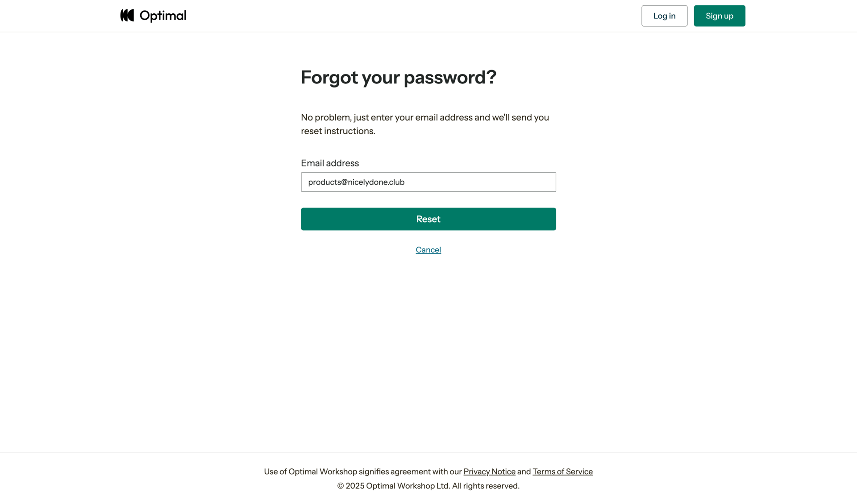Viewport: 857px width, 504px height.
Task: Click the 'No problem, just enter' instruction line
Action: click(x=424, y=117)
